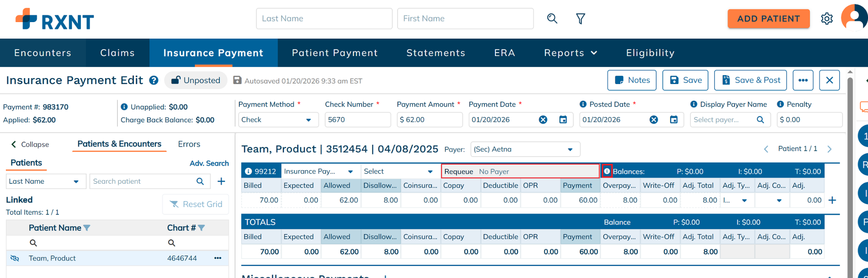Open the more options ellipsis button
868x278 pixels.
pyautogui.click(x=803, y=80)
